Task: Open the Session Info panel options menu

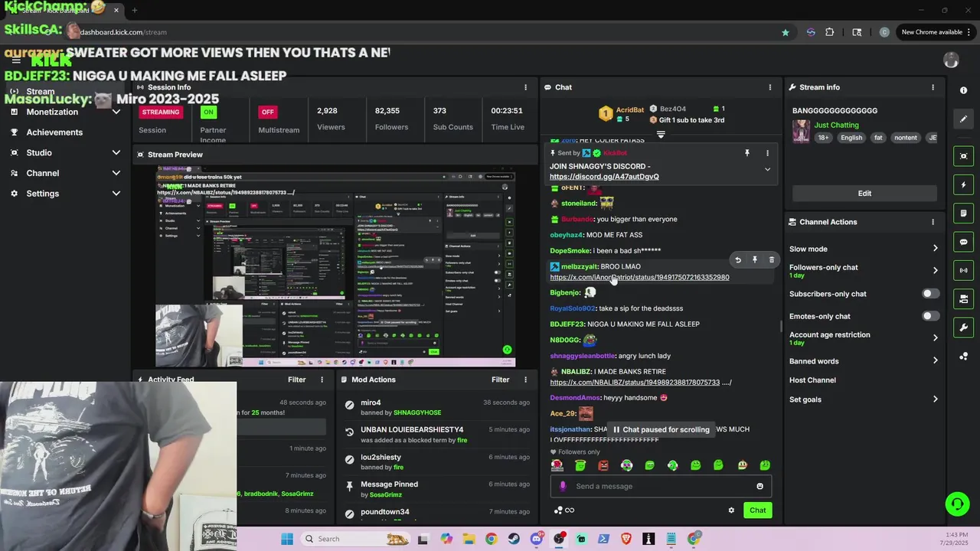Action: tap(525, 87)
